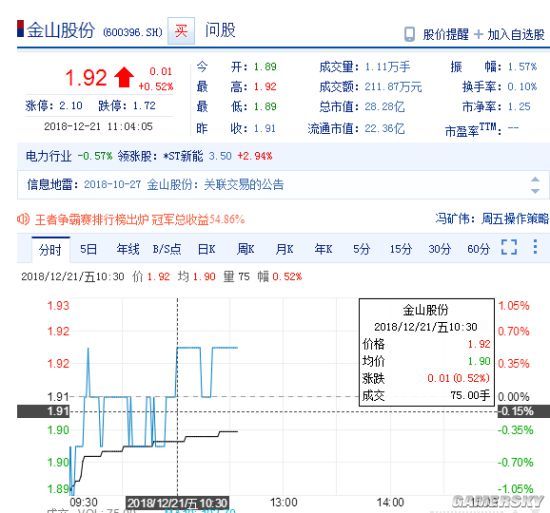Click 股价提醒 price alert link
Image resolution: width=550 pixels, height=513 pixels.
[445, 35]
